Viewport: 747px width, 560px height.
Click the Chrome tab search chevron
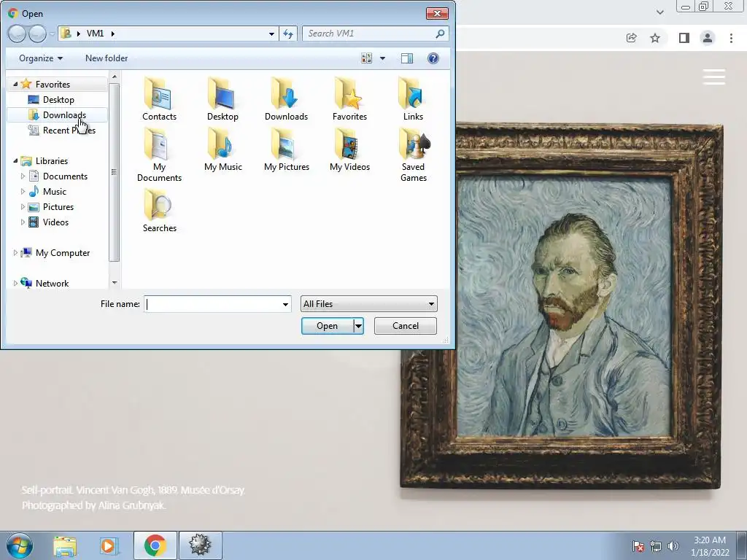659,12
